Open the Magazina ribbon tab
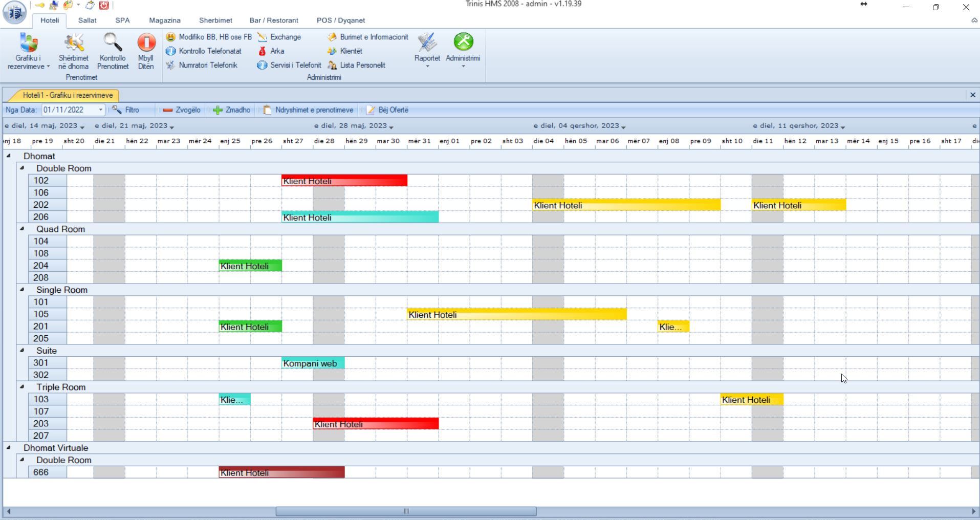The image size is (980, 520). 164,20
